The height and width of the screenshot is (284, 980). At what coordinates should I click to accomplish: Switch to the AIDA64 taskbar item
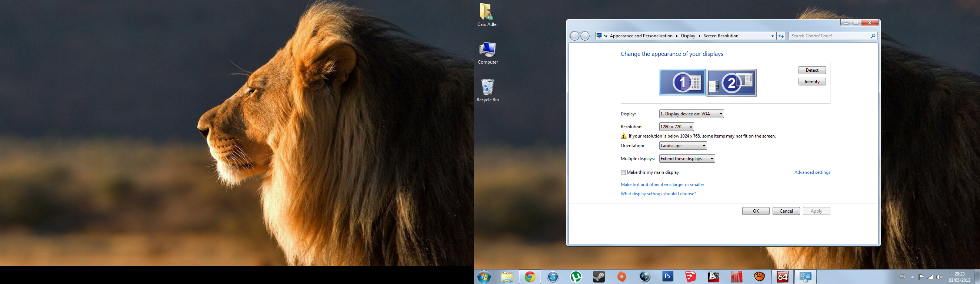click(783, 277)
